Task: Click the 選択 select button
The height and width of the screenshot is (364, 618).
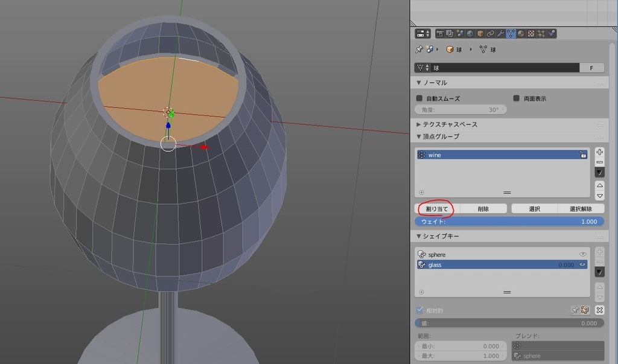Action: 535,209
